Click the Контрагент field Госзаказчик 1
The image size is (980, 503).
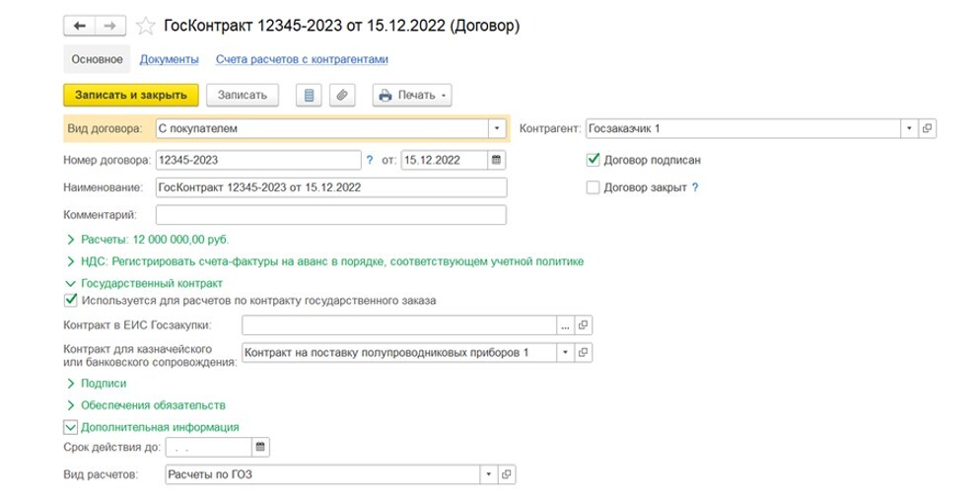[x=743, y=128]
